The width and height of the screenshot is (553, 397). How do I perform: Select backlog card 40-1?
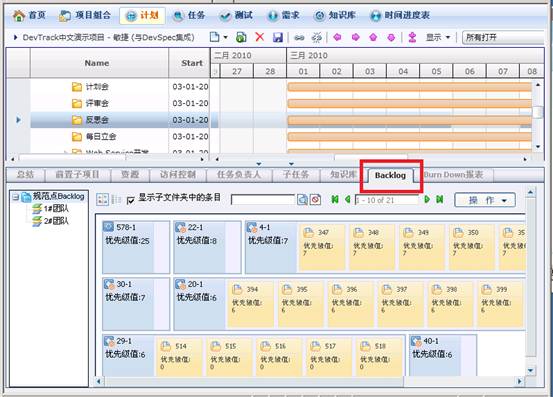443,355
